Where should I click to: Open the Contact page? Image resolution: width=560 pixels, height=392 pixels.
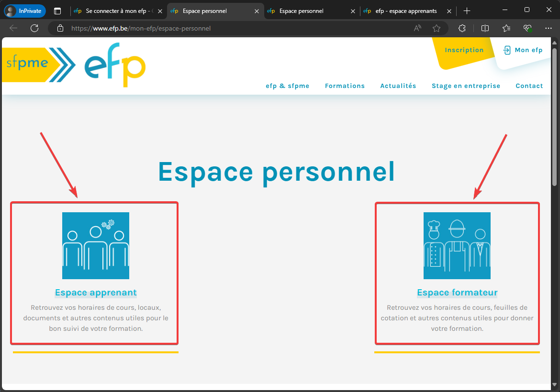click(529, 86)
